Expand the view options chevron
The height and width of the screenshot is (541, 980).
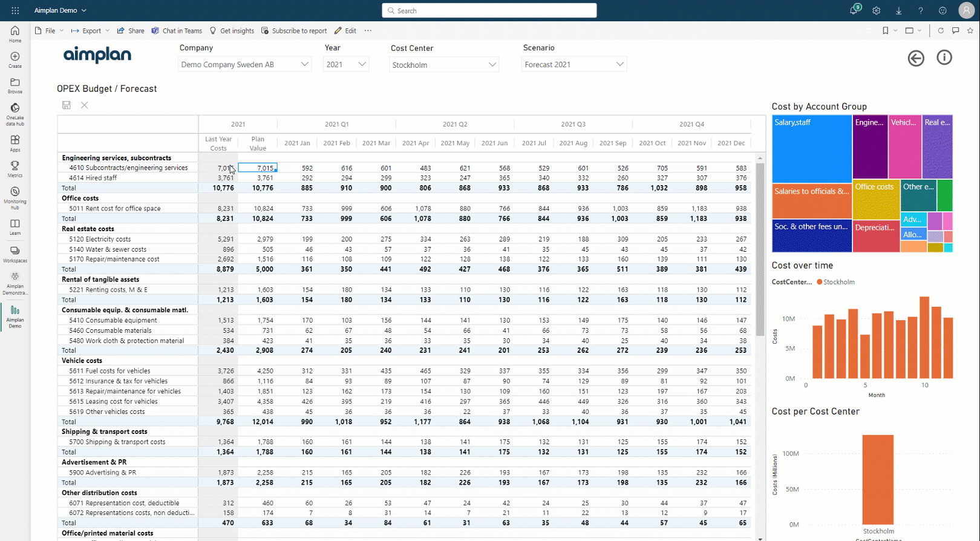click(x=920, y=30)
